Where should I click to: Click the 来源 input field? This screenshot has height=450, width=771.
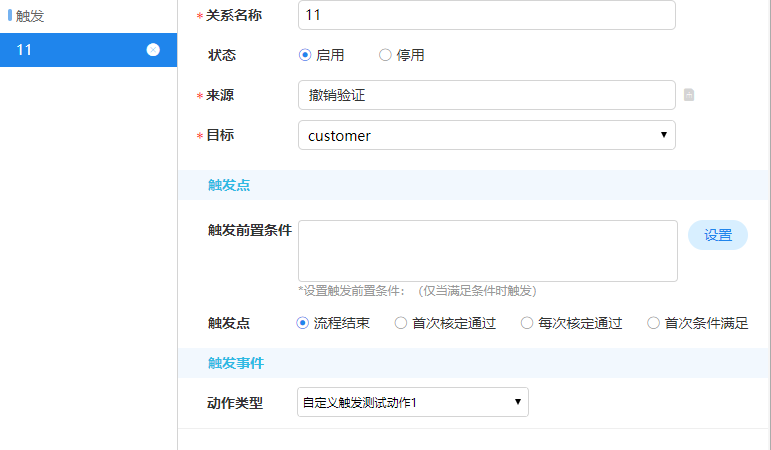486,95
